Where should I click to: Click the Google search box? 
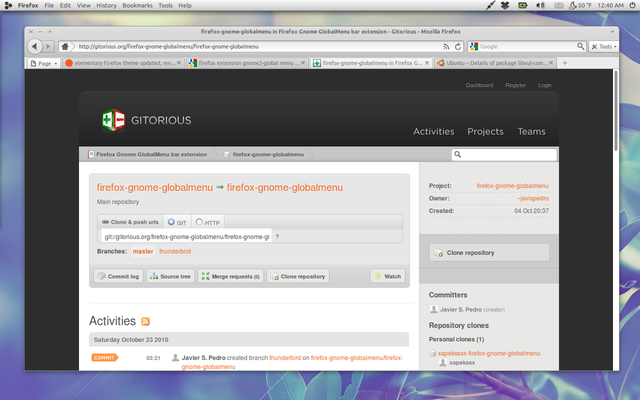[527, 47]
